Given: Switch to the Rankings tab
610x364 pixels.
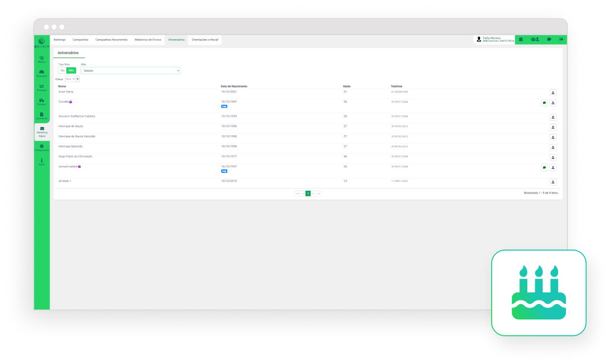Looking at the screenshot, I should coord(59,40).
